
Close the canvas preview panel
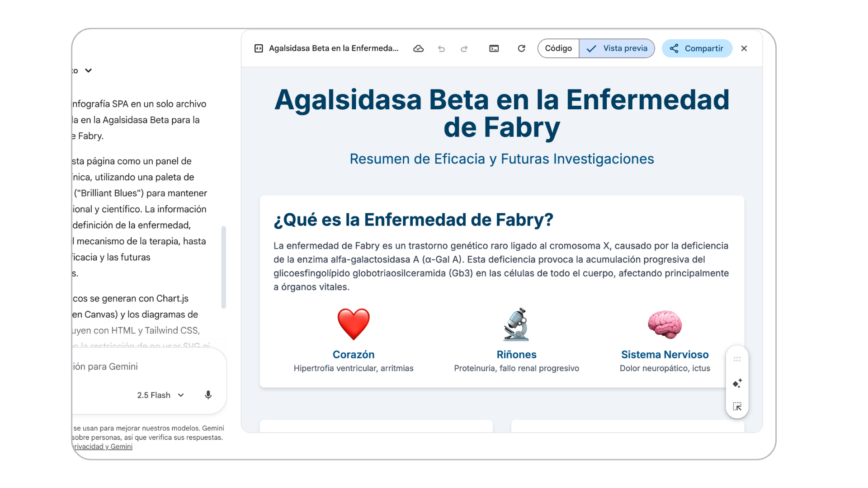click(x=744, y=48)
